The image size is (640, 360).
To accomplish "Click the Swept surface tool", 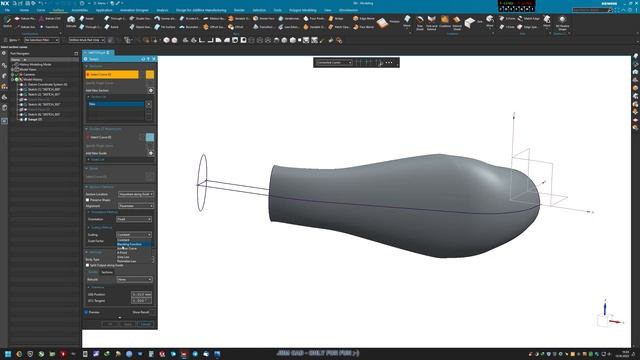I will (x=86, y=18).
